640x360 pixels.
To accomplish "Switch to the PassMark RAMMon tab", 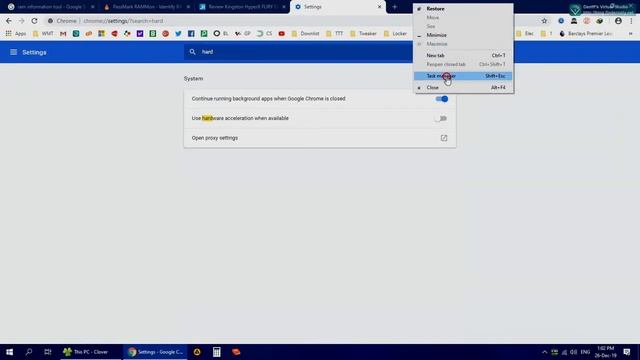I will tap(146, 7).
